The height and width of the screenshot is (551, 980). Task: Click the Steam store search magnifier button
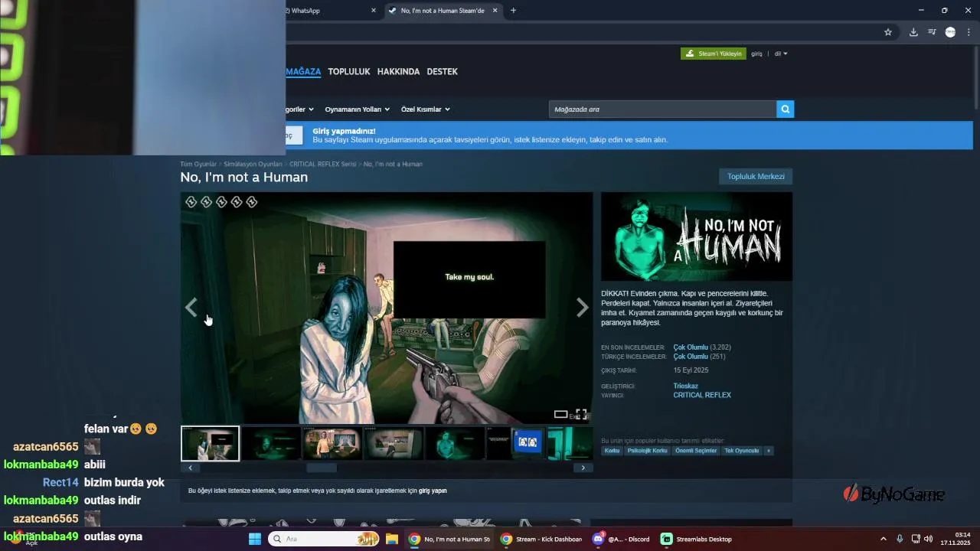pyautogui.click(x=785, y=109)
